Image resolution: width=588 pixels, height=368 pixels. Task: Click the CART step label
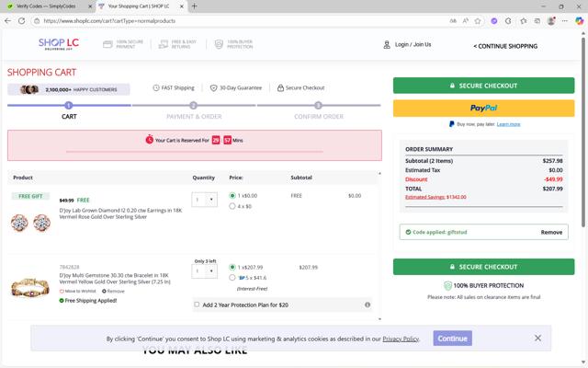click(69, 117)
